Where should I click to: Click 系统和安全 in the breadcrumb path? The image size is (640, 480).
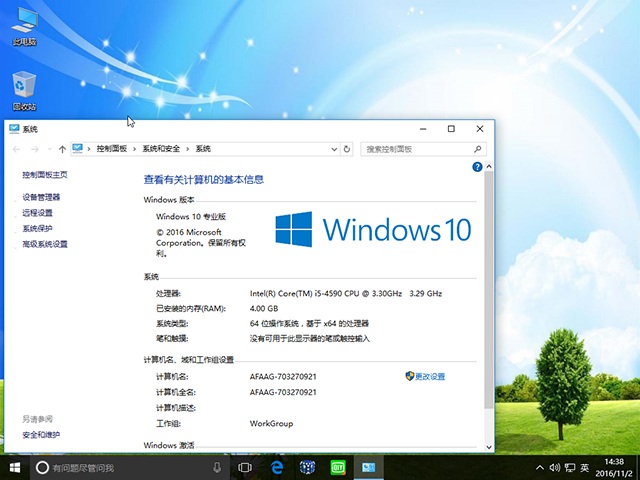click(160, 149)
